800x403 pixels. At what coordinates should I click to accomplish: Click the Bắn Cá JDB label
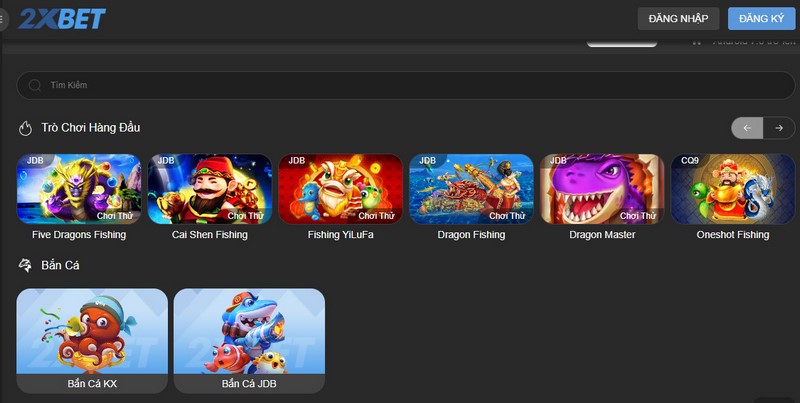tap(249, 384)
